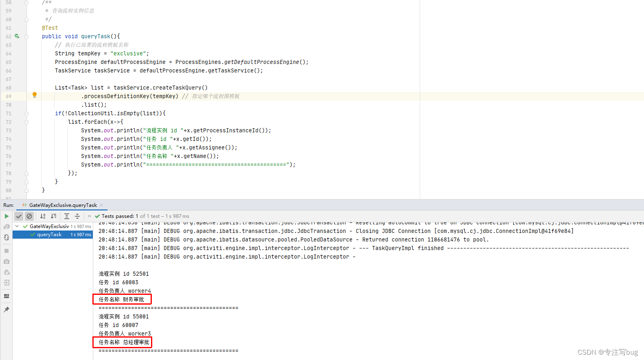Click console output 任务负责人 worker4

125,291
